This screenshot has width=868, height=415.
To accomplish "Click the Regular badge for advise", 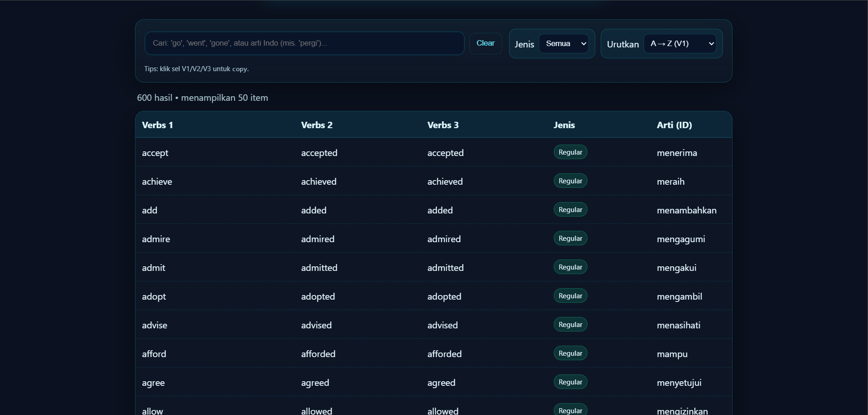I will point(570,324).
